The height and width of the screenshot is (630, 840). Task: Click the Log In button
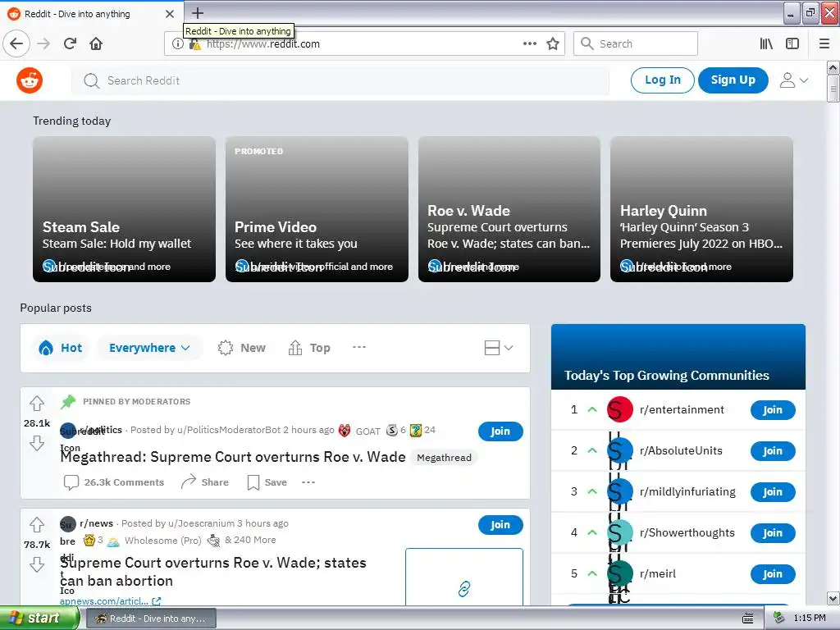[x=662, y=80]
